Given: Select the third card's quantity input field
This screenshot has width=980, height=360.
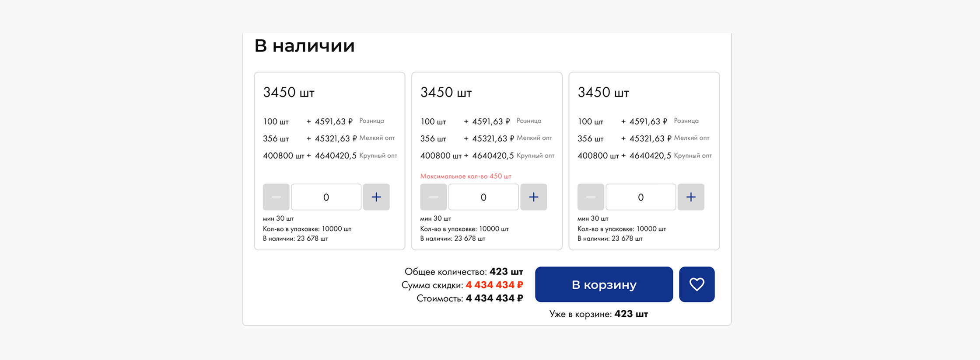Looking at the screenshot, I should [640, 197].
